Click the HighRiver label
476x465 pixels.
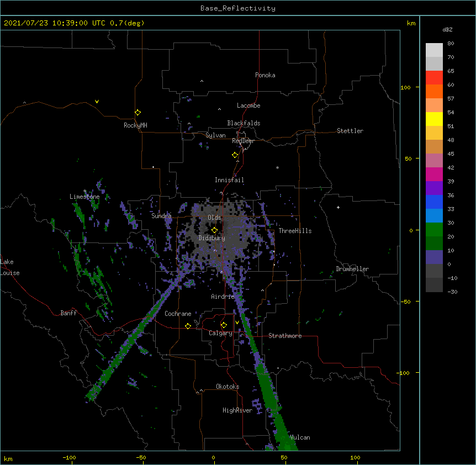tap(237, 410)
